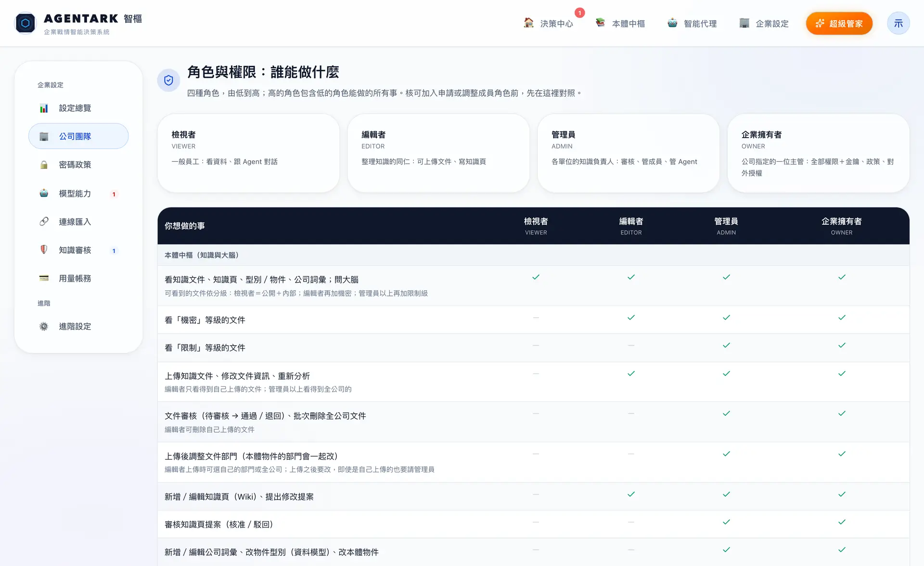Click the 編輯者 EDITOR table column header

pos(631,226)
